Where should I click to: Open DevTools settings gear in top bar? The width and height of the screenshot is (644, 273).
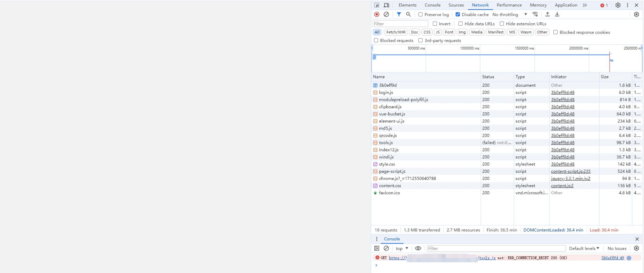618,5
